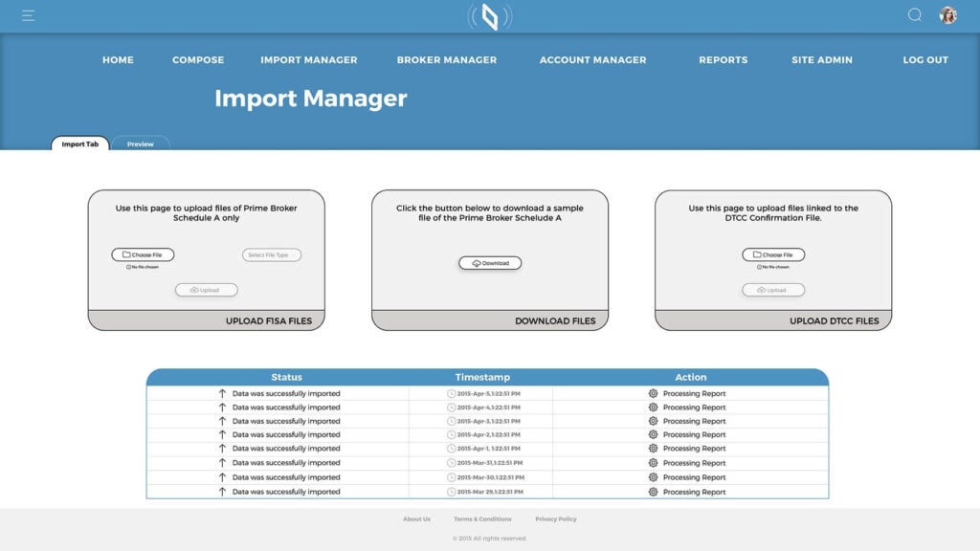This screenshot has height=551, width=980.
Task: Select the Import Tab
Action: click(79, 144)
